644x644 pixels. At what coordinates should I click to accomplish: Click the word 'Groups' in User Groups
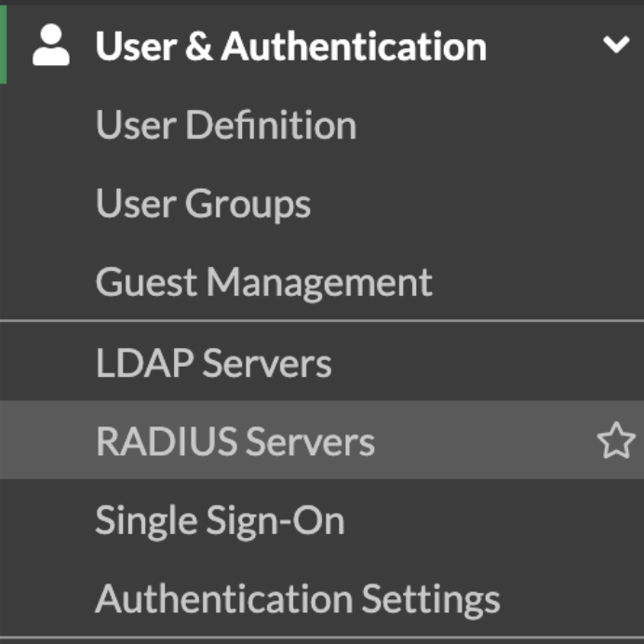pyautogui.click(x=248, y=204)
